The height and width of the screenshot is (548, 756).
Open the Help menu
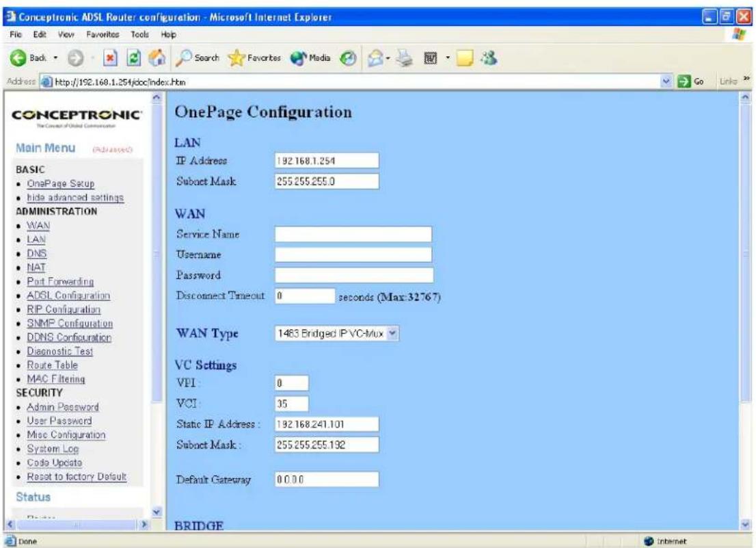[168, 34]
